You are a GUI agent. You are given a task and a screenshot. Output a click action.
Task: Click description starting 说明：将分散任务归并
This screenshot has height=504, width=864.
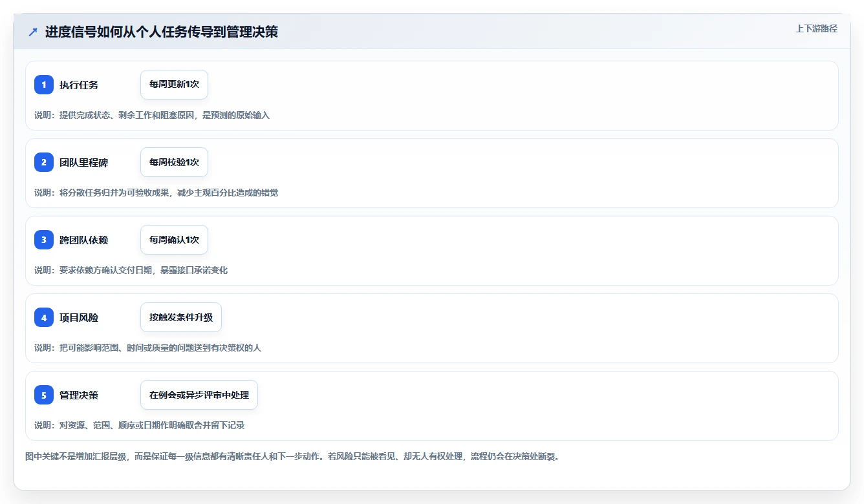click(157, 193)
